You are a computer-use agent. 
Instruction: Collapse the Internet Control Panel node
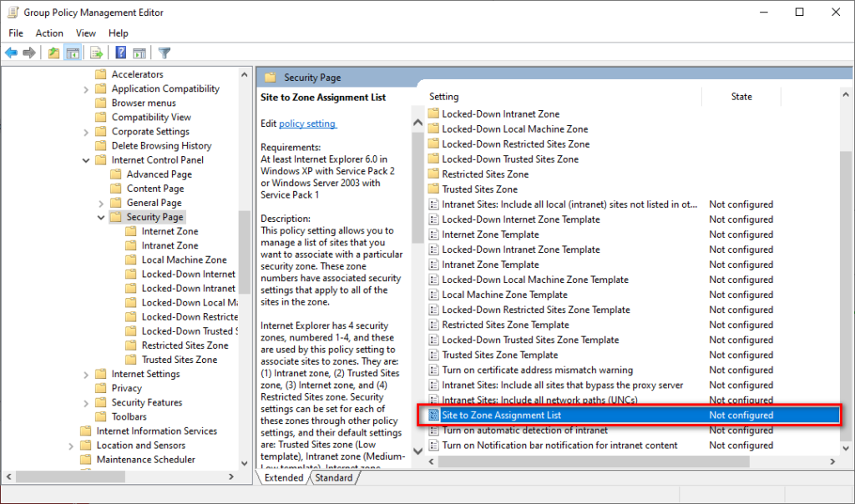pos(86,159)
